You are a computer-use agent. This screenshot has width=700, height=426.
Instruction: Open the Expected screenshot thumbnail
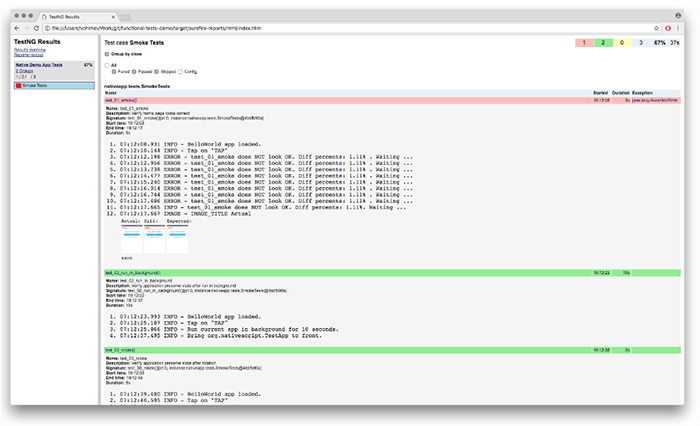coord(177,239)
